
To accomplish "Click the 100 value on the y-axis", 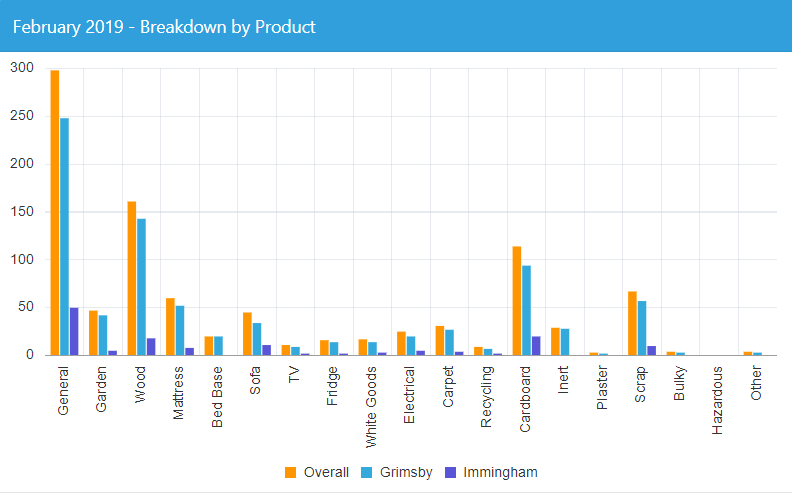I will [x=22, y=260].
